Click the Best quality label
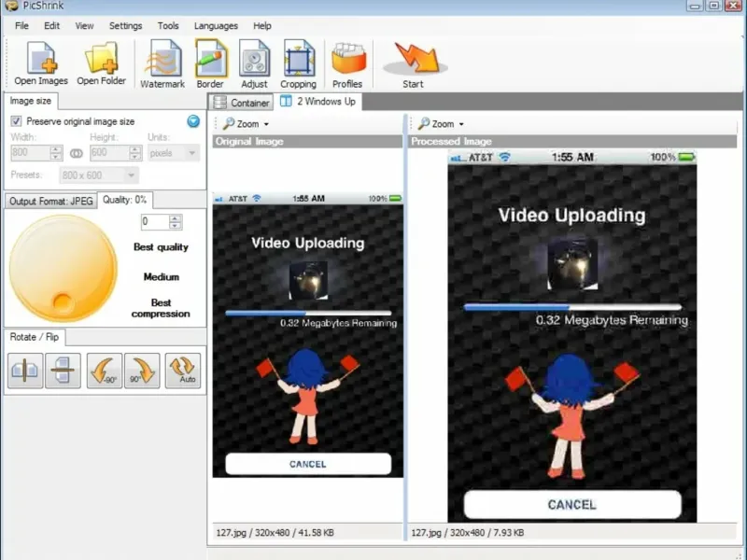 click(x=161, y=247)
